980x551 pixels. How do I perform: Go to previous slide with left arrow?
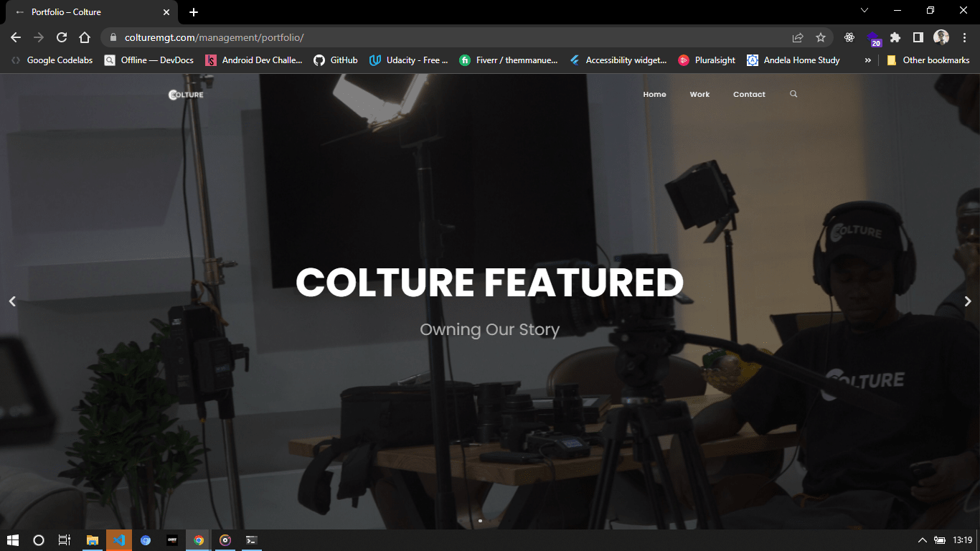tap(12, 301)
